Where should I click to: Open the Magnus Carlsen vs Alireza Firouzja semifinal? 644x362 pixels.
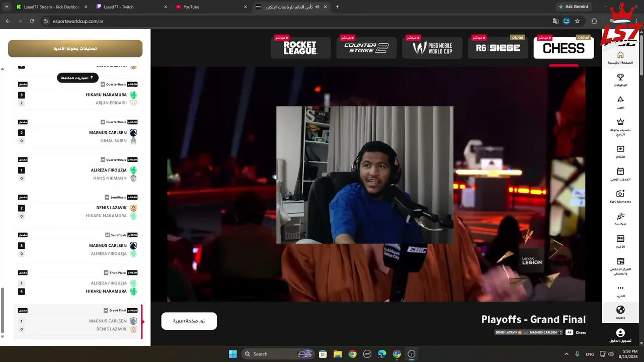(x=78, y=245)
